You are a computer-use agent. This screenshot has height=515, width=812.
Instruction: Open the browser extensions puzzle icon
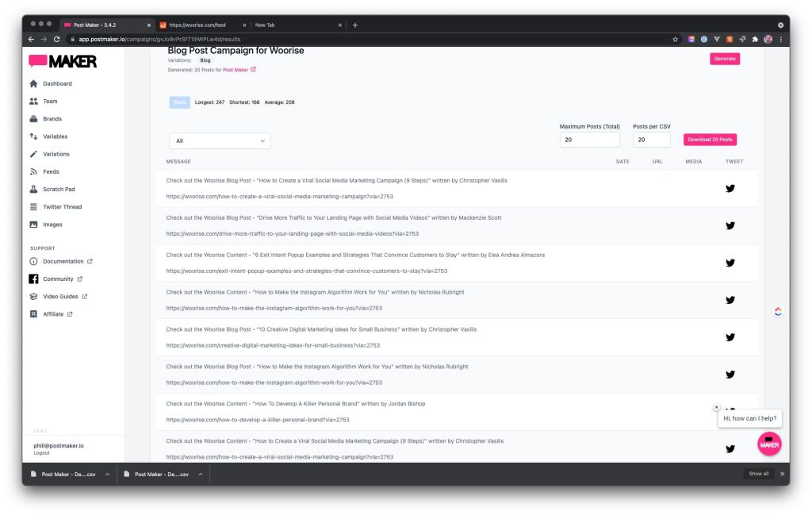click(755, 40)
